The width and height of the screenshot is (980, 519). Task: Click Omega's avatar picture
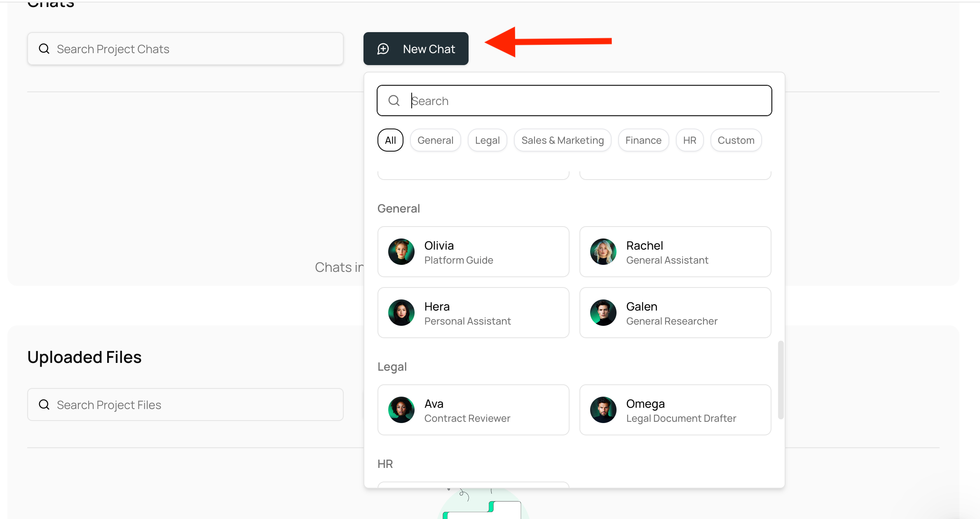(x=603, y=410)
